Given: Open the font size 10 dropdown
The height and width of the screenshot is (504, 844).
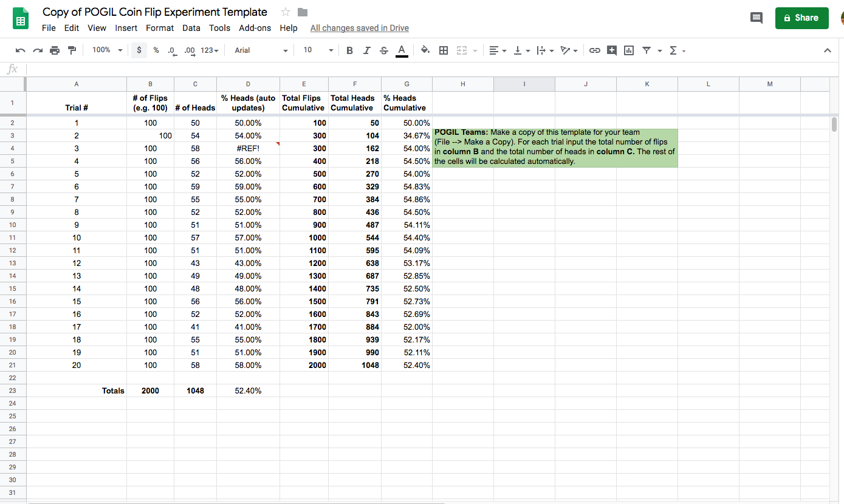Looking at the screenshot, I should tap(318, 50).
